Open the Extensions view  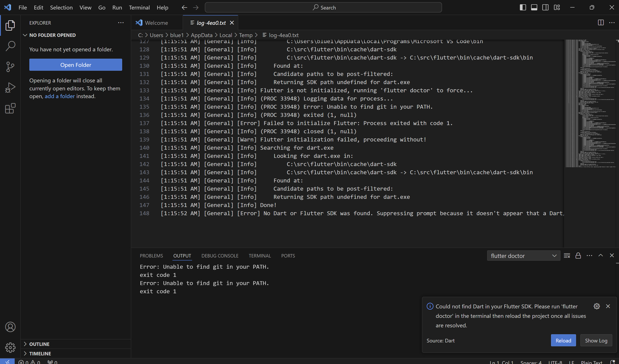pyautogui.click(x=10, y=108)
